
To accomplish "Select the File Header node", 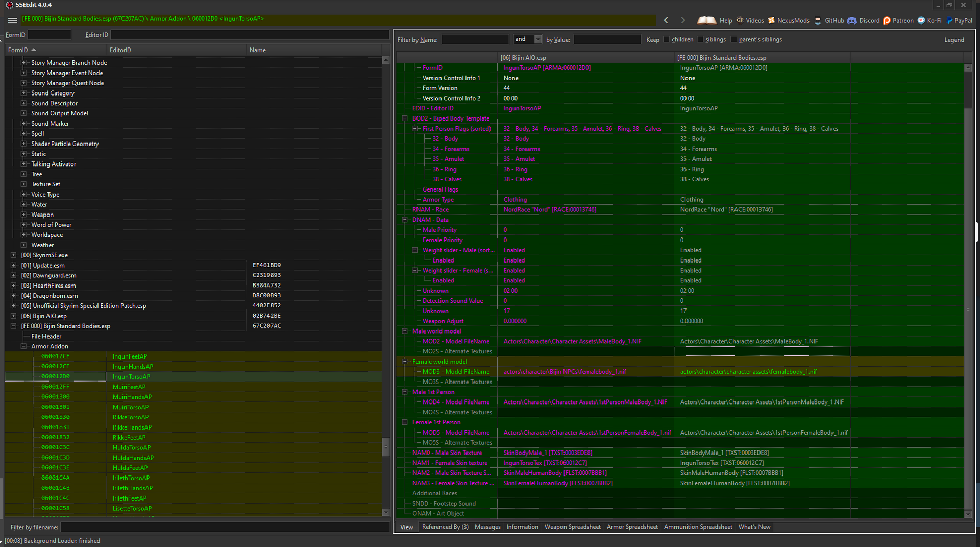I will (x=46, y=337).
